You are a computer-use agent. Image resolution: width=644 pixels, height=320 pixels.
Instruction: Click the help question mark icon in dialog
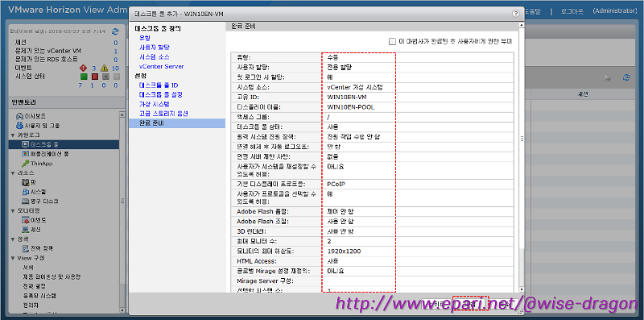[x=516, y=13]
